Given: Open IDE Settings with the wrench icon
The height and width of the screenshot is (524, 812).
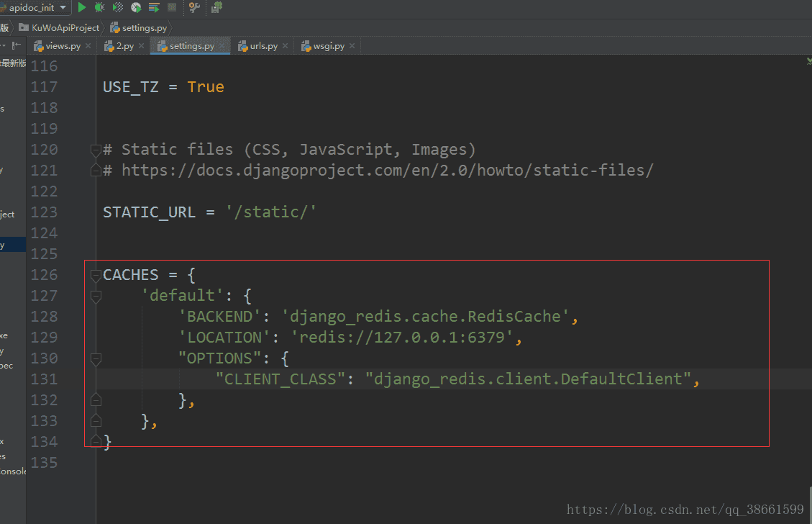Looking at the screenshot, I should tap(194, 7).
